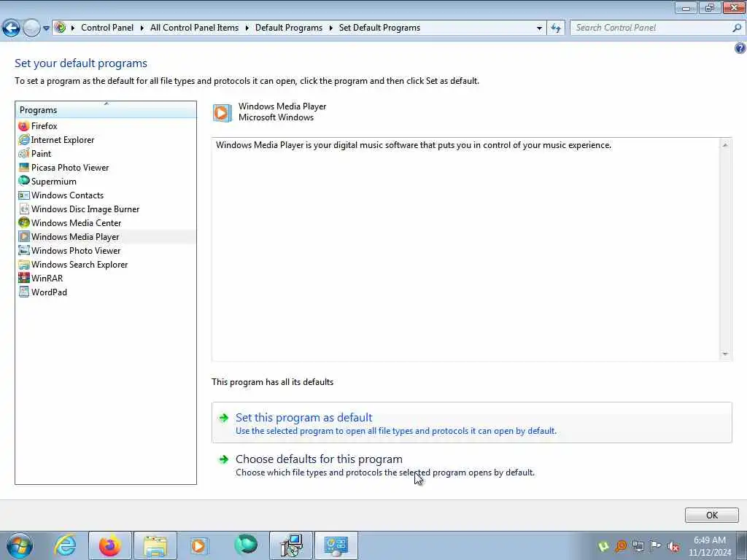Click description scrollbar down arrow
Image resolution: width=747 pixels, height=560 pixels.
pyautogui.click(x=724, y=354)
